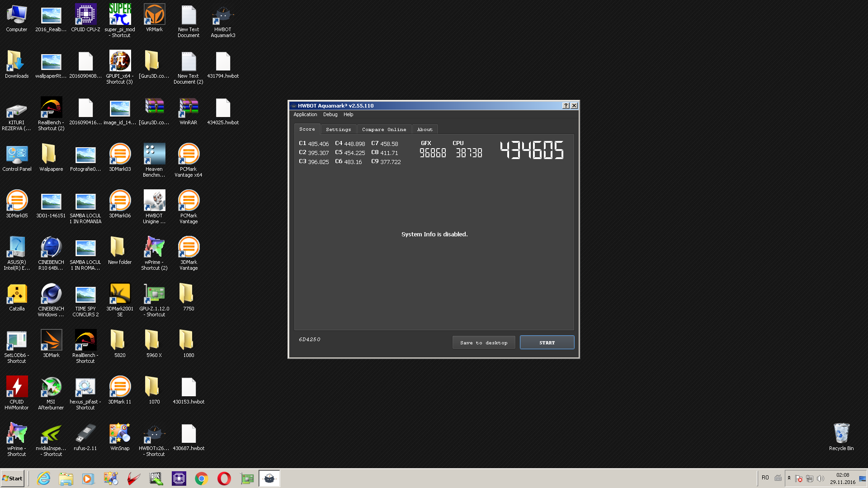Select the 3DMark05 desktop icon
The height and width of the screenshot is (488, 868).
[17, 204]
